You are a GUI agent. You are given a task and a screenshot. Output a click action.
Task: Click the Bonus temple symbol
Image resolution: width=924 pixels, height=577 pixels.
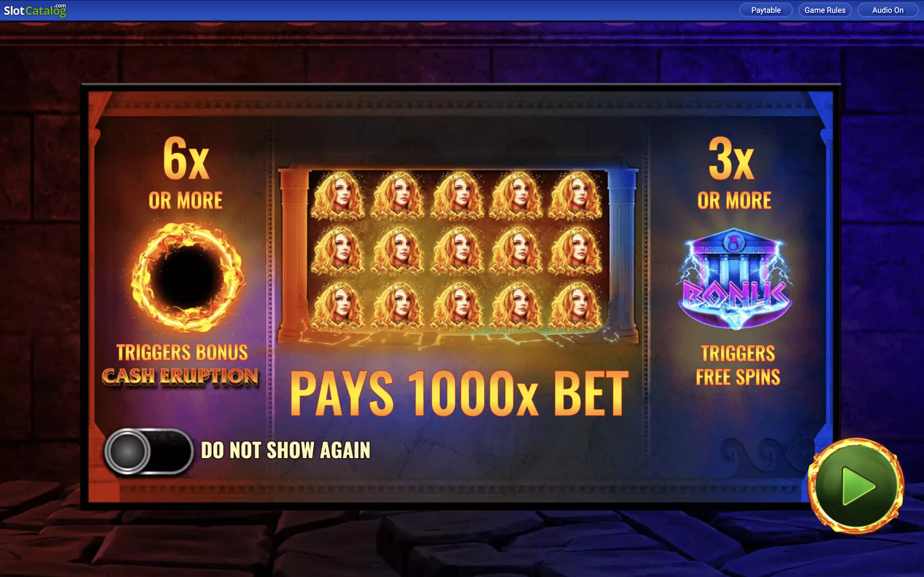tap(734, 279)
